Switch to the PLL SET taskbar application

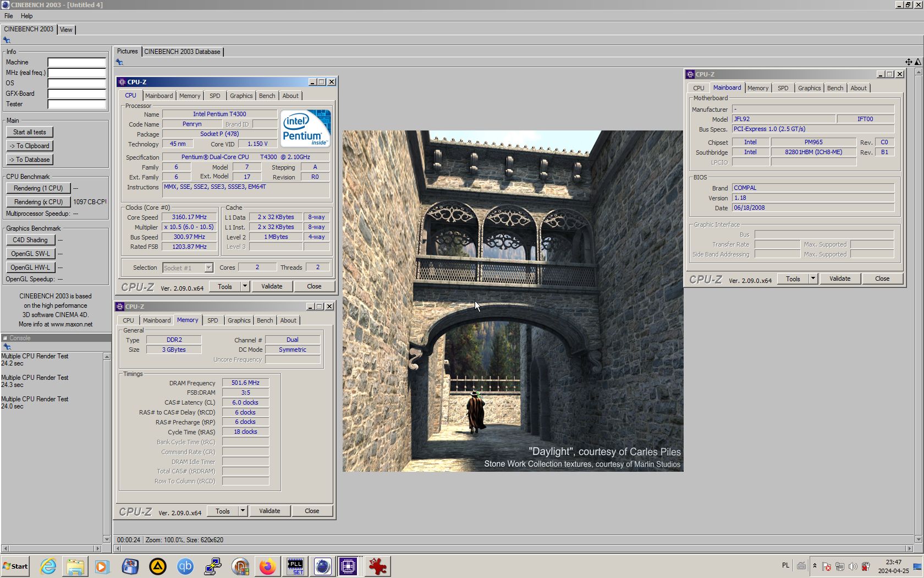click(x=295, y=566)
